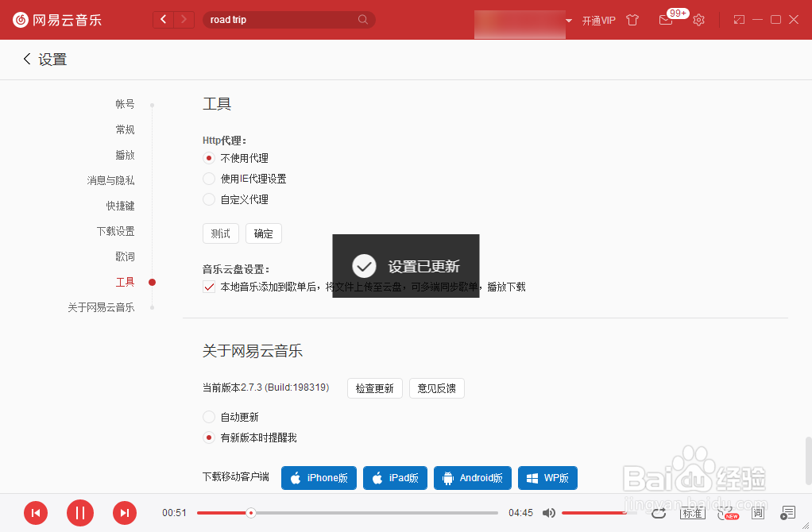Viewport: 812px width, 532px height.
Task: Download the iPhone版 client
Action: pyautogui.click(x=319, y=478)
